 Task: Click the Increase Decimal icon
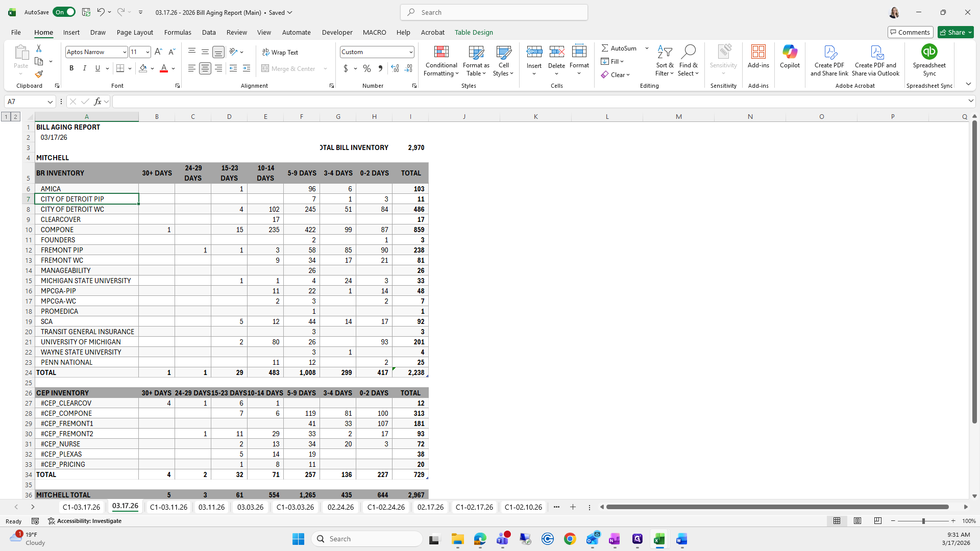pyautogui.click(x=395, y=68)
